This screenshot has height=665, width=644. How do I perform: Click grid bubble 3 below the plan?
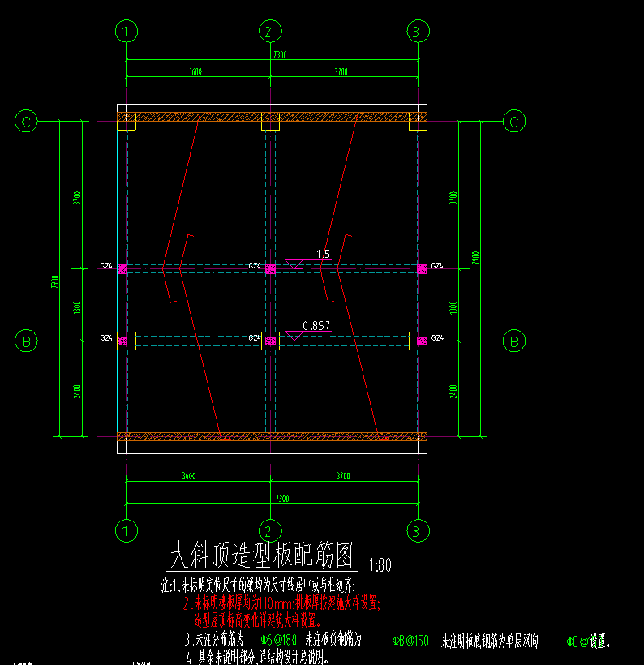418,530
